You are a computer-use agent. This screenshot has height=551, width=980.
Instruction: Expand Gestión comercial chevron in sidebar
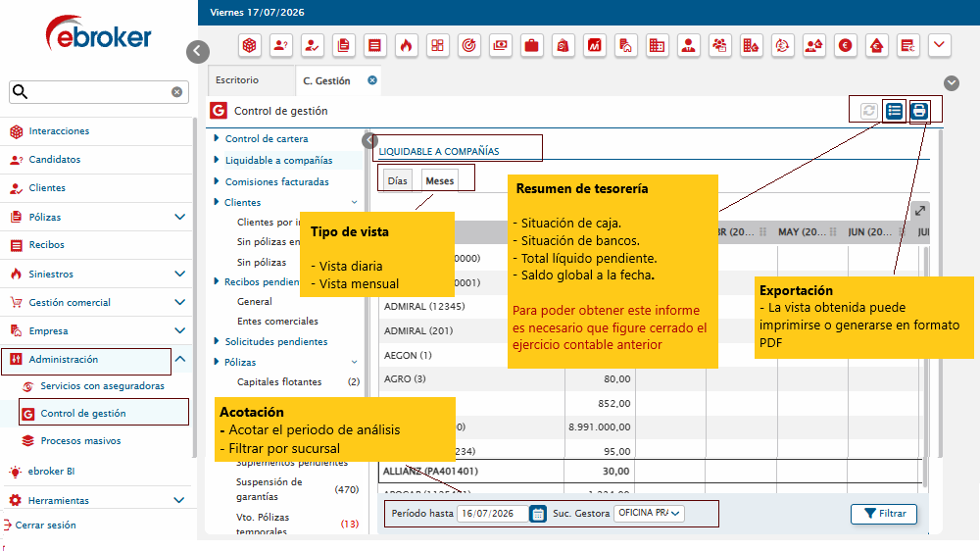[x=180, y=302]
